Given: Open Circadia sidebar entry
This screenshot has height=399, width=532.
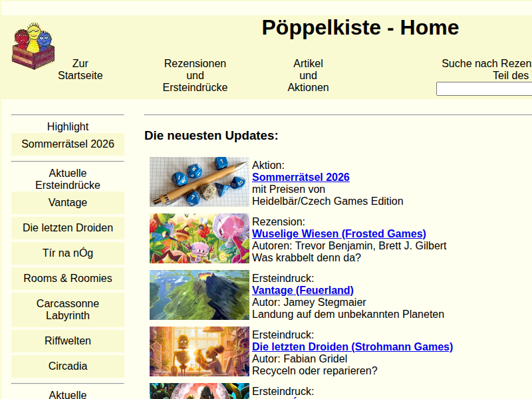Looking at the screenshot, I should 68,366.
